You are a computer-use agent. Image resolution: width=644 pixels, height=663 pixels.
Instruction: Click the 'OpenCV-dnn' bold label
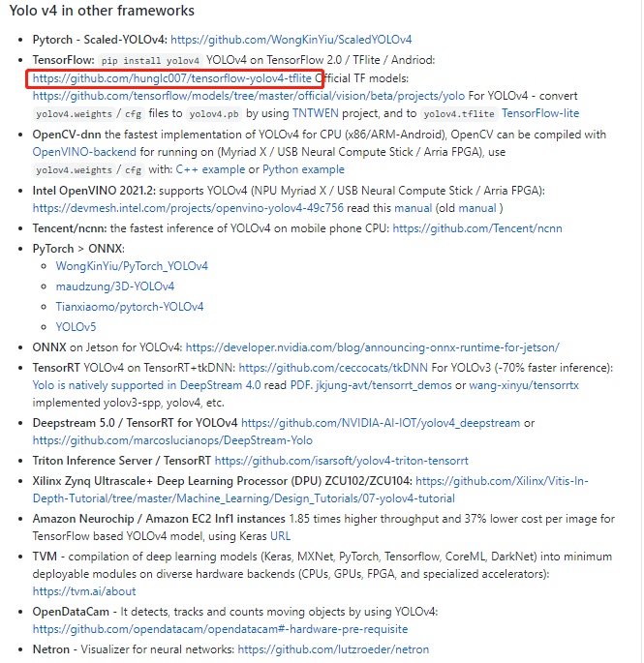coord(67,135)
